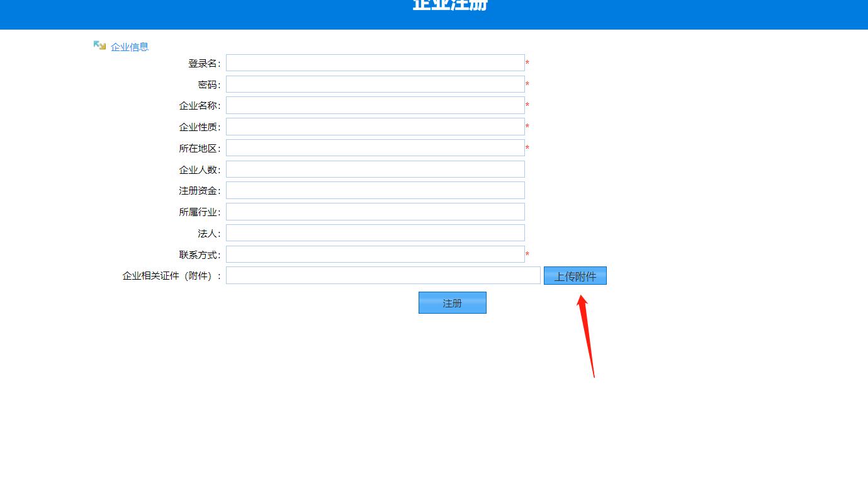The width and height of the screenshot is (868, 480).
Task: Focus the 所在地区 input box
Action: 375,148
